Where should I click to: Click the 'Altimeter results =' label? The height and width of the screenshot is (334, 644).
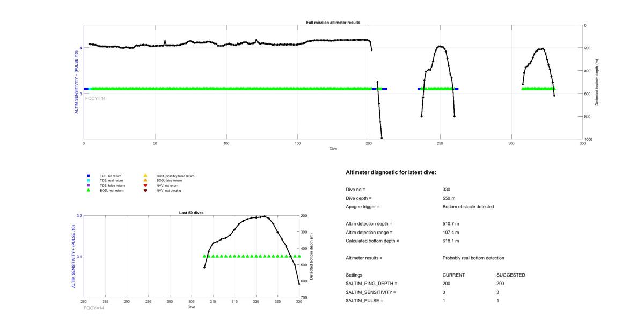pos(364,258)
